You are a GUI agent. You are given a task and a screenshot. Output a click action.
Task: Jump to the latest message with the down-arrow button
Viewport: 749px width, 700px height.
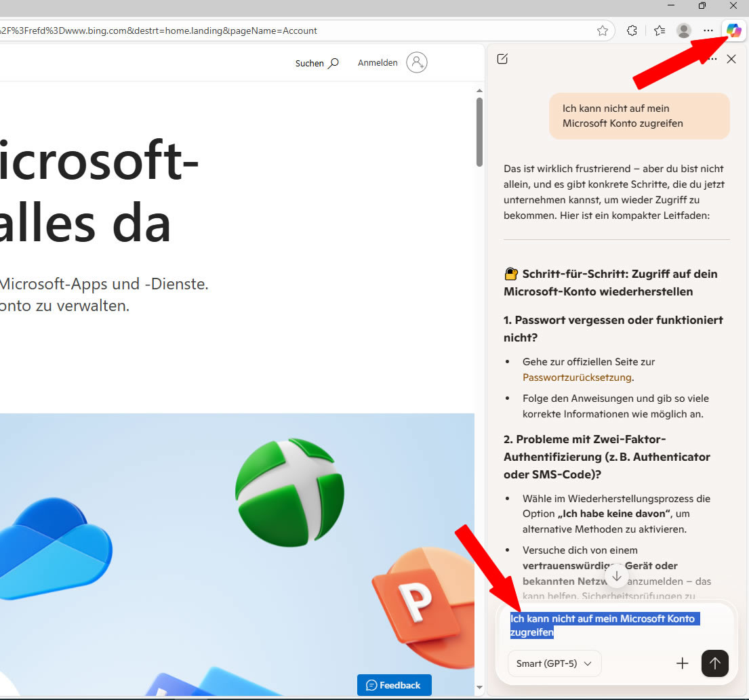[617, 576]
